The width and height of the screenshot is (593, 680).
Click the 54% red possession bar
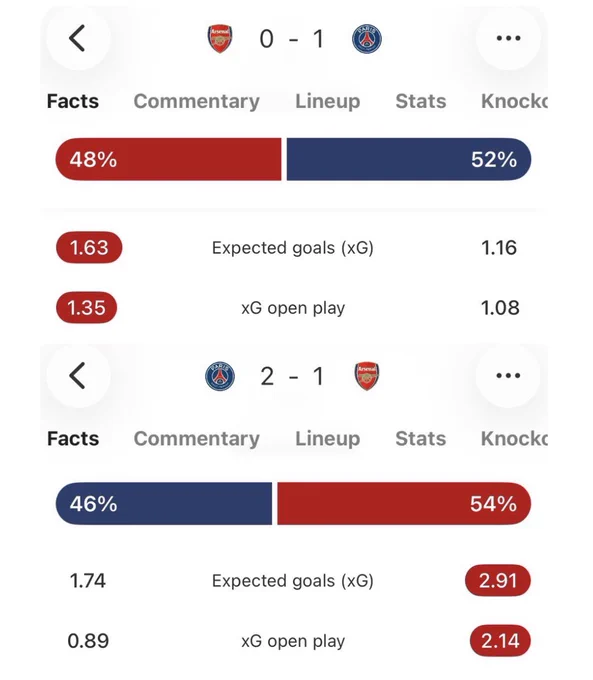(404, 503)
